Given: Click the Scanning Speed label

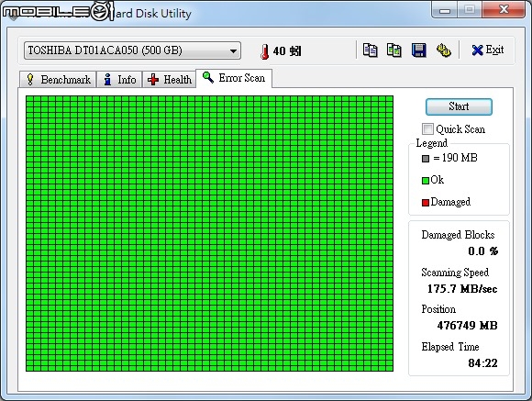Looking at the screenshot, I should (455, 273).
